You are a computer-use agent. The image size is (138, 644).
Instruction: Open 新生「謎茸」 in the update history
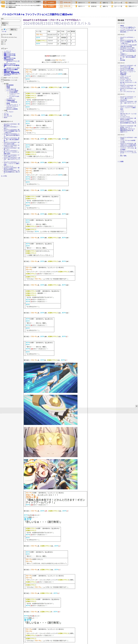click(123, 156)
